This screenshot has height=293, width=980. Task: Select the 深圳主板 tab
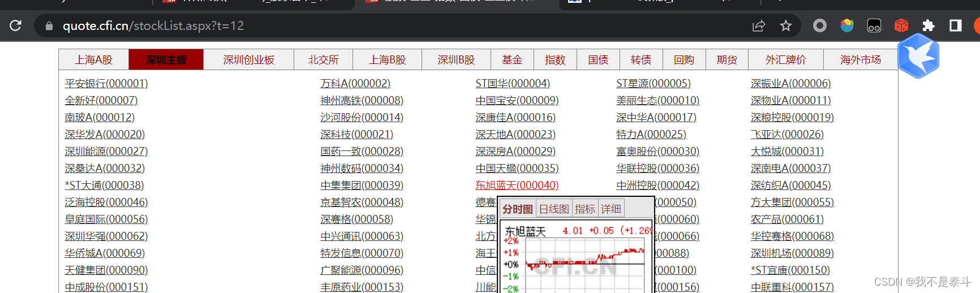pos(166,60)
